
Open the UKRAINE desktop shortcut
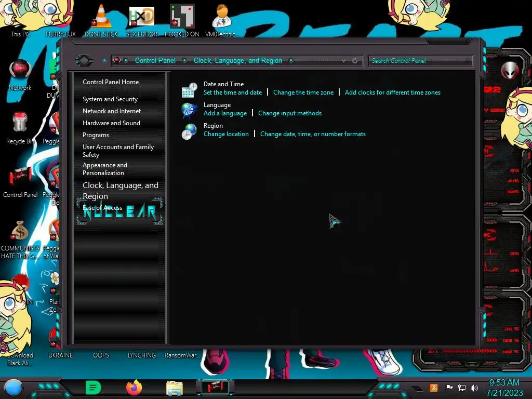(x=60, y=355)
